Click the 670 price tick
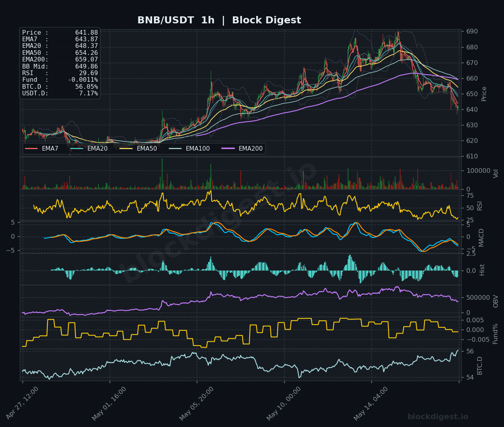The height and width of the screenshot is (427, 504). pyautogui.click(x=472, y=63)
